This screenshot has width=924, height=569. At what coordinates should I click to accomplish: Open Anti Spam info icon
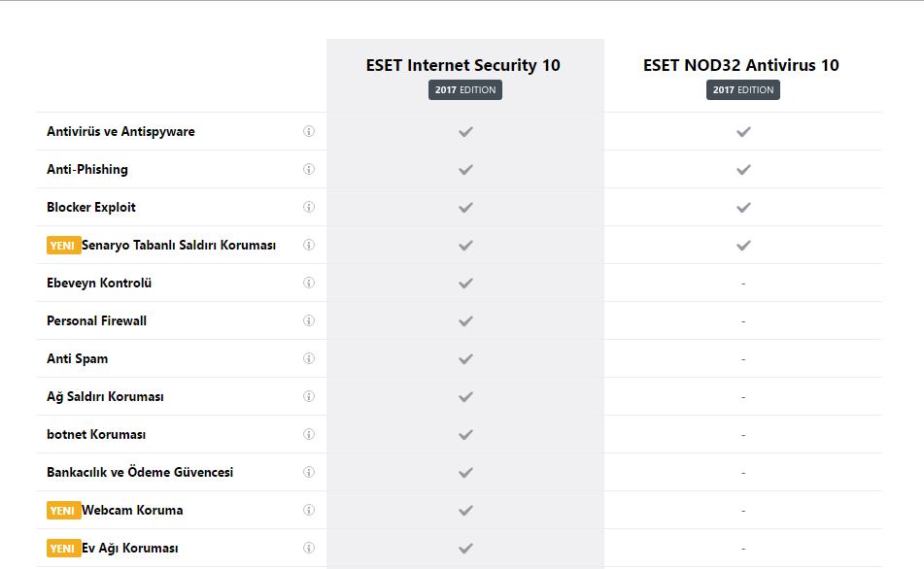click(309, 358)
